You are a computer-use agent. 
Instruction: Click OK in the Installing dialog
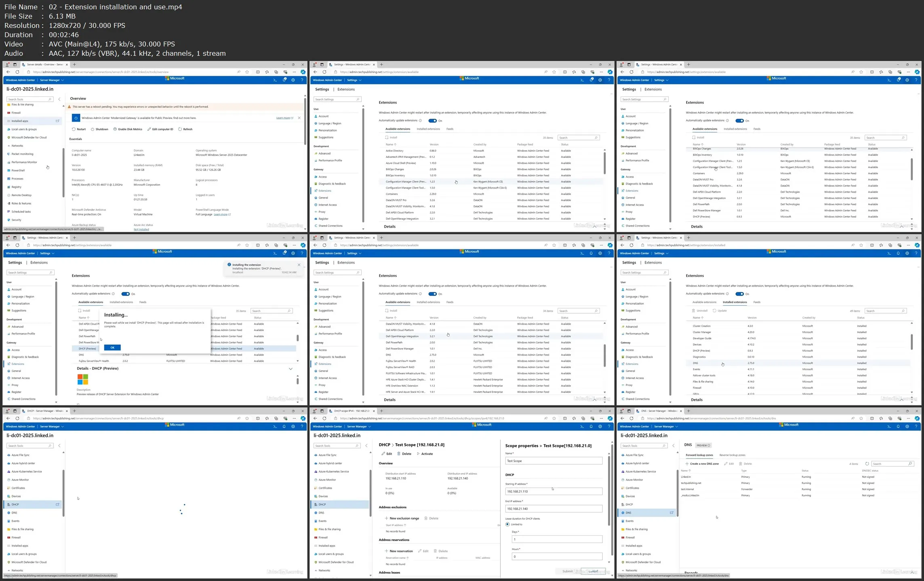[112, 348]
